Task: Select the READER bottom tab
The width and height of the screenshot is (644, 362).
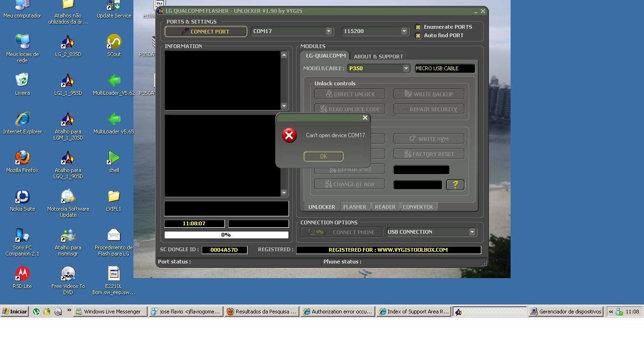Action: click(385, 207)
